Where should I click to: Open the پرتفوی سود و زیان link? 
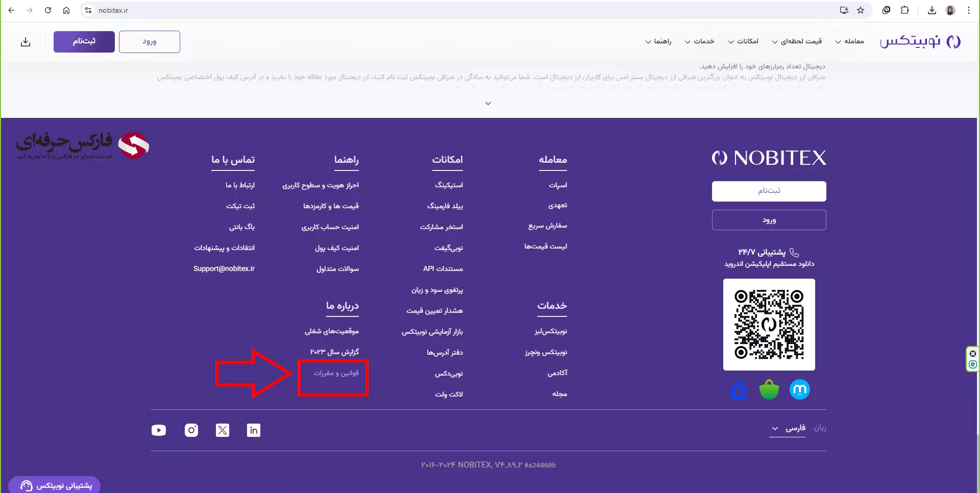pos(437,290)
